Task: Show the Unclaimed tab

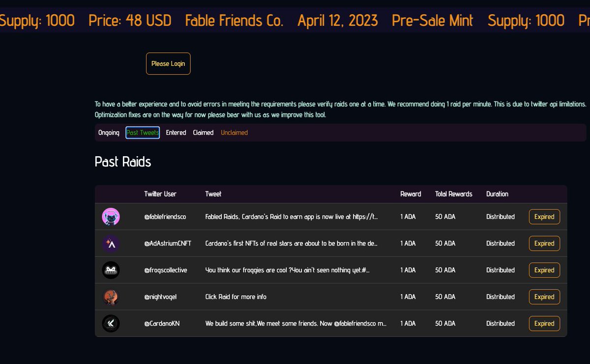Action: tap(234, 133)
